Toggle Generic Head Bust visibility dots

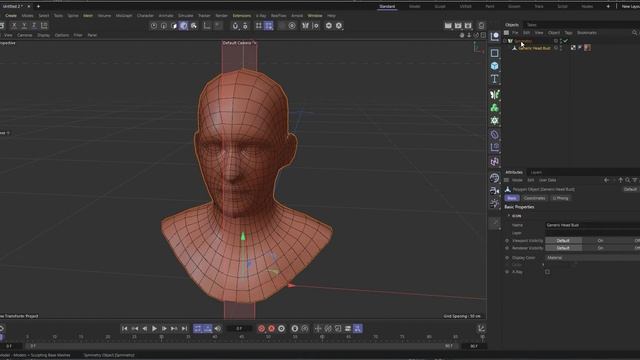pyautogui.click(x=561, y=48)
